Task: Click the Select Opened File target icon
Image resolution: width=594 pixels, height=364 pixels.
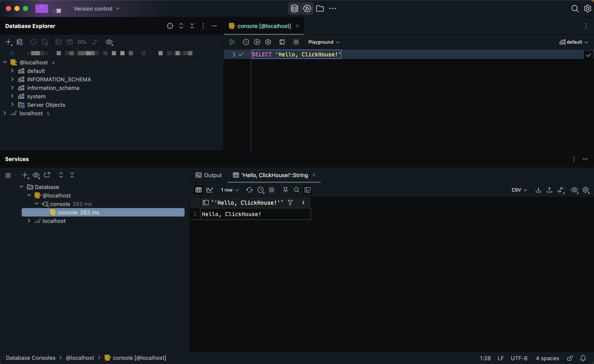Action: tap(170, 26)
